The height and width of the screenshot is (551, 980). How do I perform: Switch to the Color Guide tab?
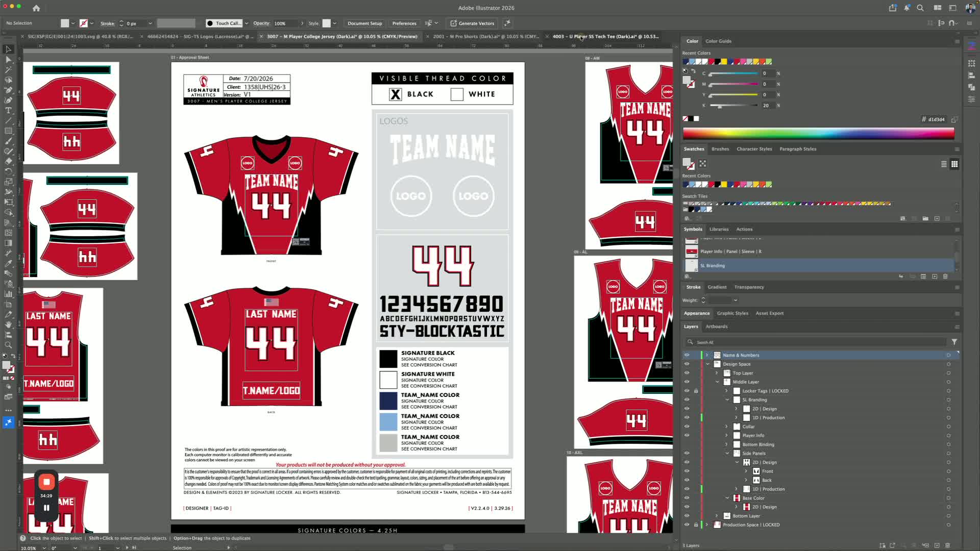click(718, 41)
